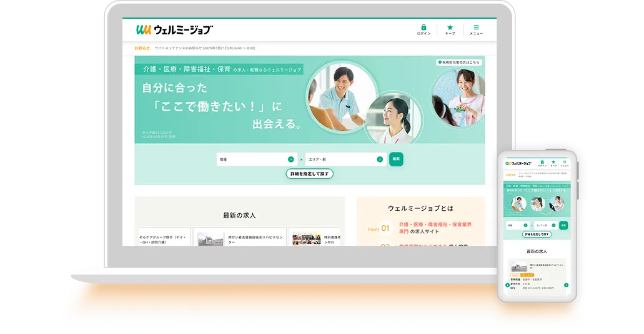Open キープ star icon on laptop header

[450, 28]
